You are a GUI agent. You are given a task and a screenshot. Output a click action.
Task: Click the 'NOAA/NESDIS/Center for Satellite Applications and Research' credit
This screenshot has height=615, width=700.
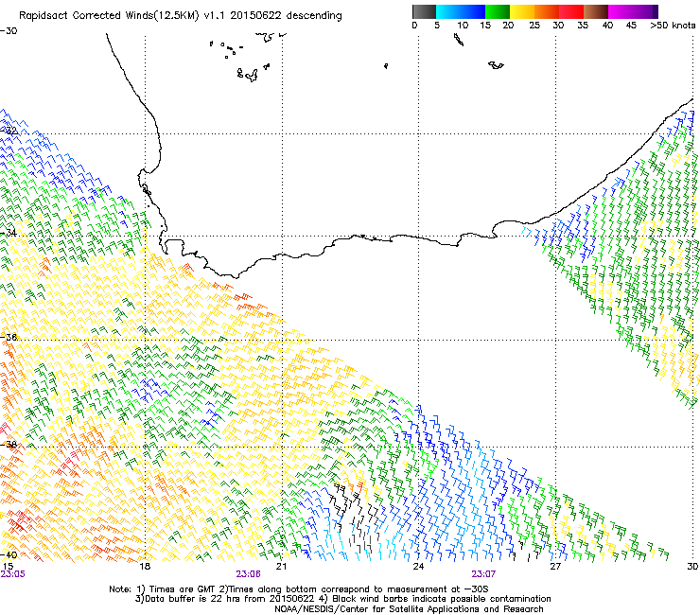point(409,608)
